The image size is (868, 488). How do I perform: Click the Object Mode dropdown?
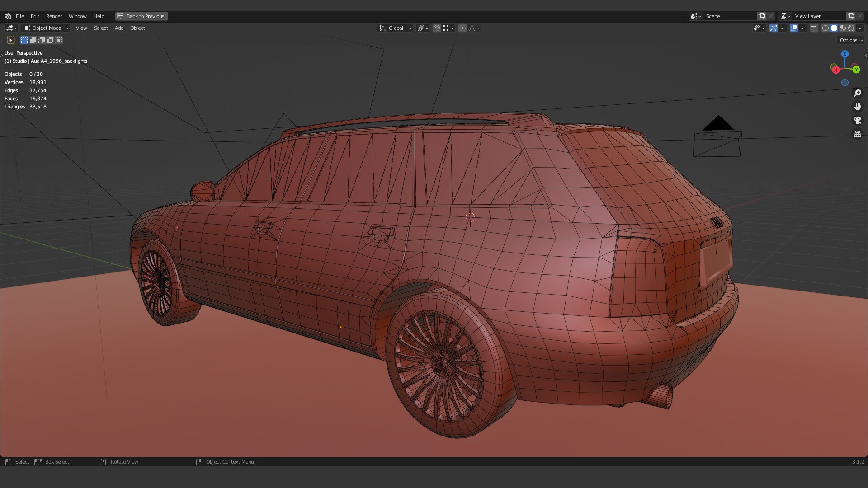(x=47, y=28)
